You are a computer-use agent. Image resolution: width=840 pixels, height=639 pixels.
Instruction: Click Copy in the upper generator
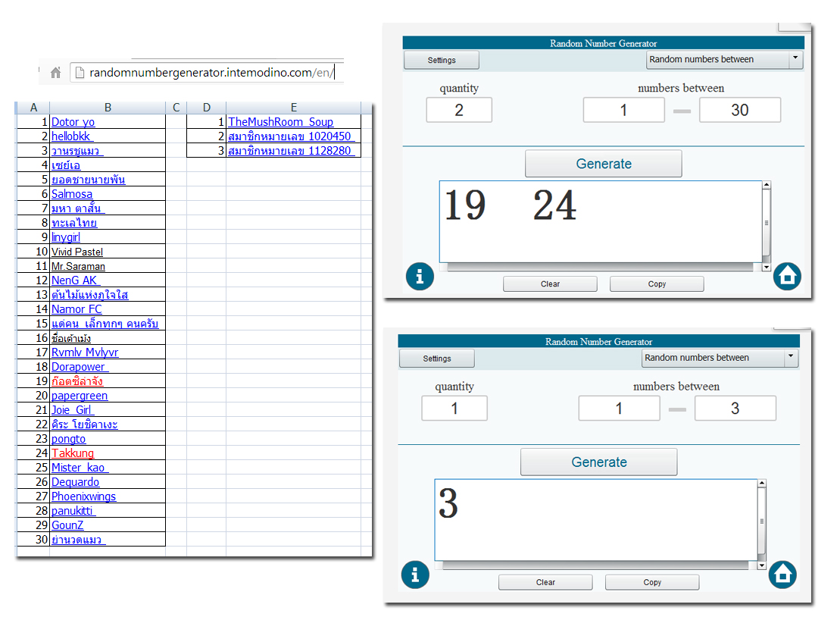(657, 284)
